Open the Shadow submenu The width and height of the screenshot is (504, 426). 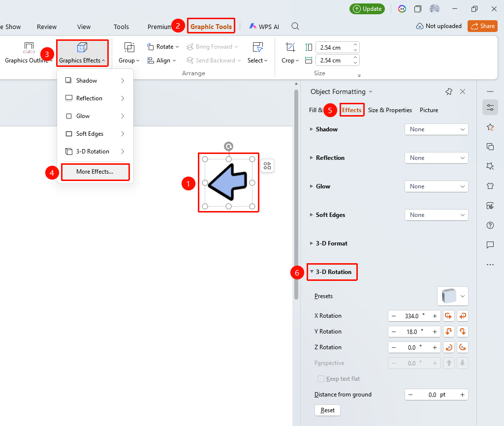pyautogui.click(x=95, y=81)
